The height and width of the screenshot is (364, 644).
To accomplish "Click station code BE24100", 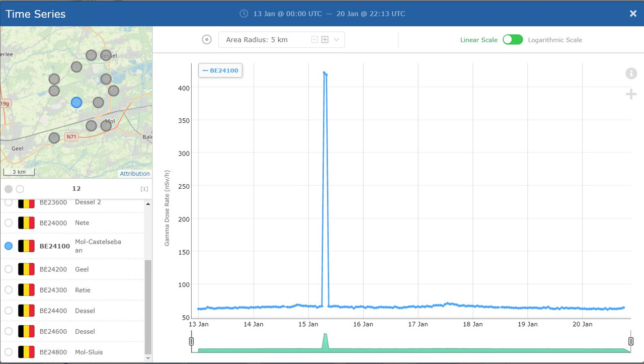I will coord(55,246).
